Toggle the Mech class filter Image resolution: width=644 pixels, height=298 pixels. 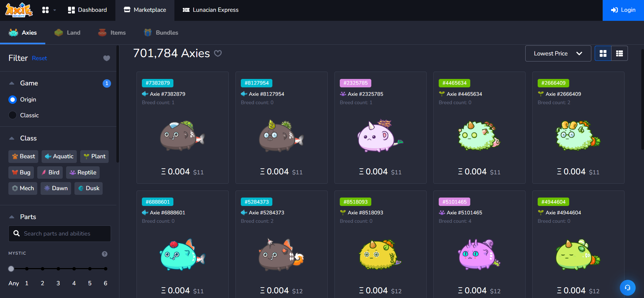pos(23,188)
